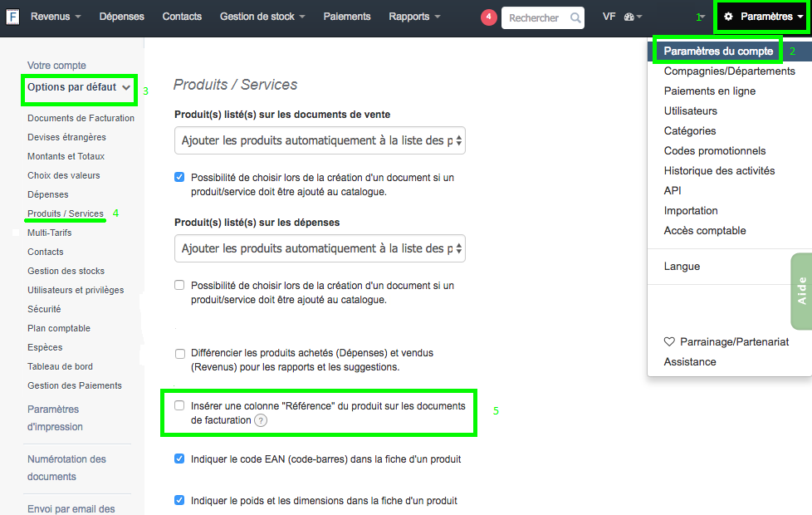Image resolution: width=812 pixels, height=515 pixels.
Task: Select Paramètres du compte menu entry
Action: click(x=718, y=51)
